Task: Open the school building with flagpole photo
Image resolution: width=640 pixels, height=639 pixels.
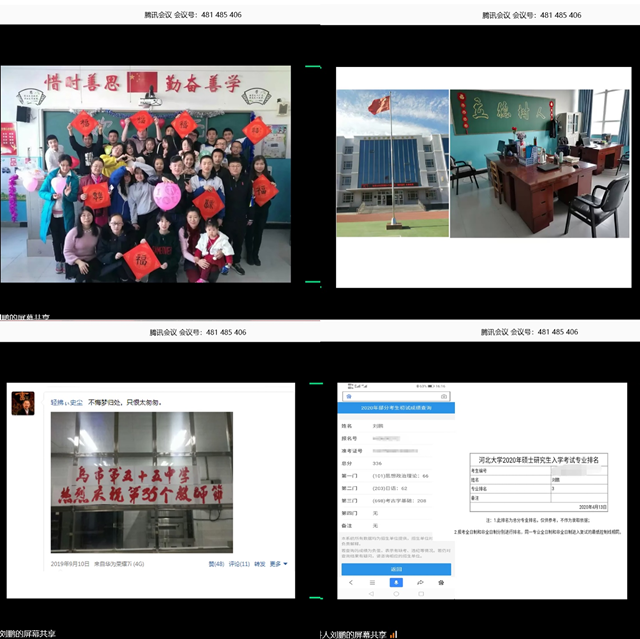Action: coord(392,163)
